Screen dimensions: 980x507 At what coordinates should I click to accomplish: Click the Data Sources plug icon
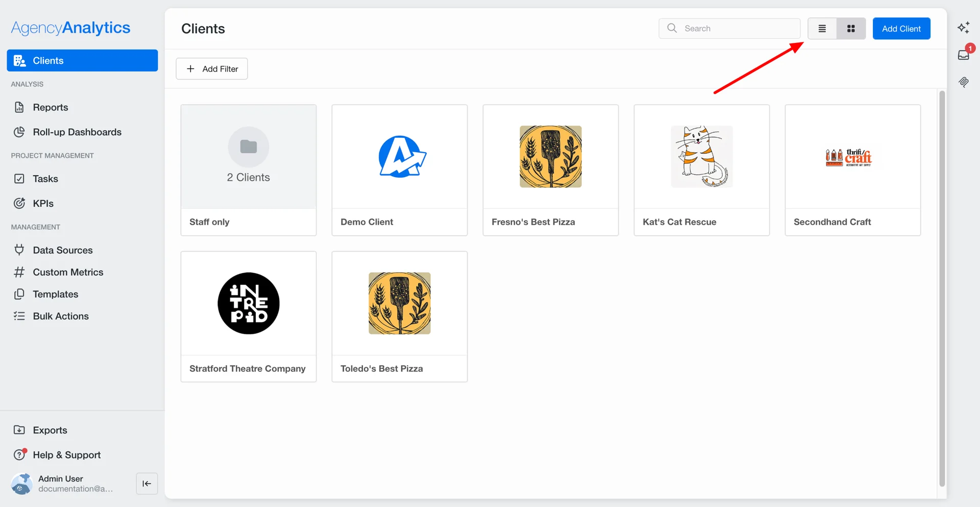coord(19,250)
